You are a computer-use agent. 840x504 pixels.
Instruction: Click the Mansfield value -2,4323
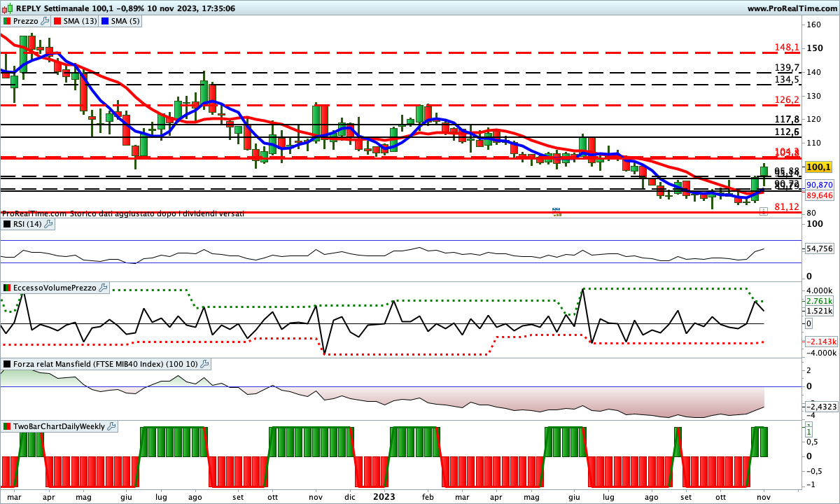click(x=821, y=407)
